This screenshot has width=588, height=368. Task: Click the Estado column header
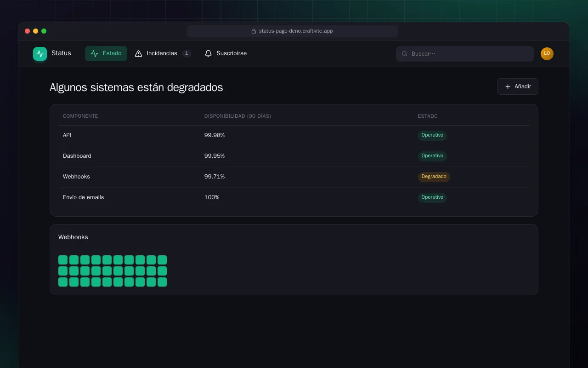click(x=428, y=116)
